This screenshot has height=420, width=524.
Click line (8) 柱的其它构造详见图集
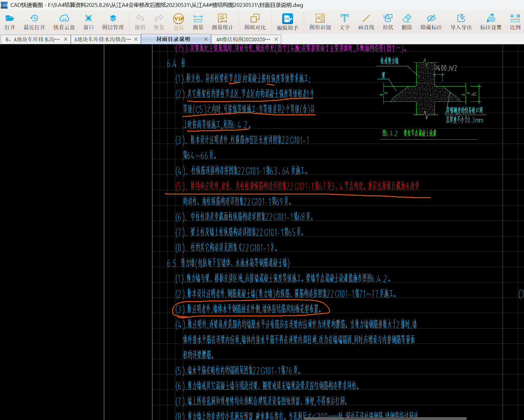(226, 248)
